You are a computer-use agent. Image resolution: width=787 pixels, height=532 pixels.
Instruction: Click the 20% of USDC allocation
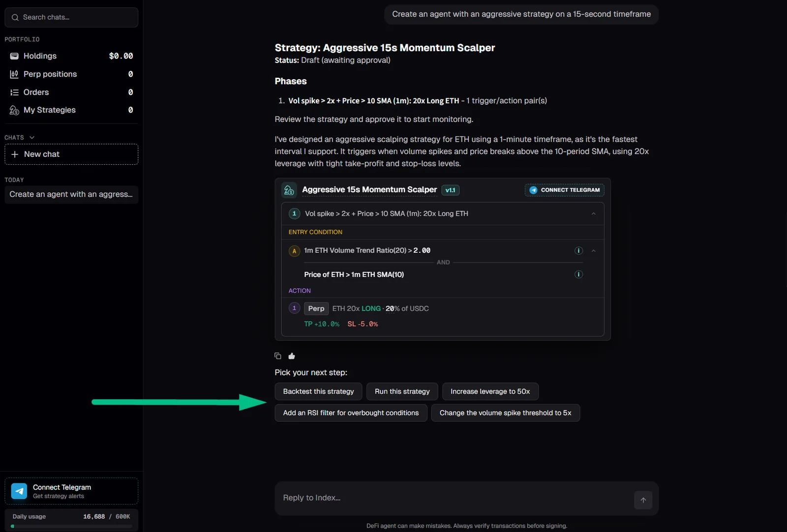[x=407, y=309]
